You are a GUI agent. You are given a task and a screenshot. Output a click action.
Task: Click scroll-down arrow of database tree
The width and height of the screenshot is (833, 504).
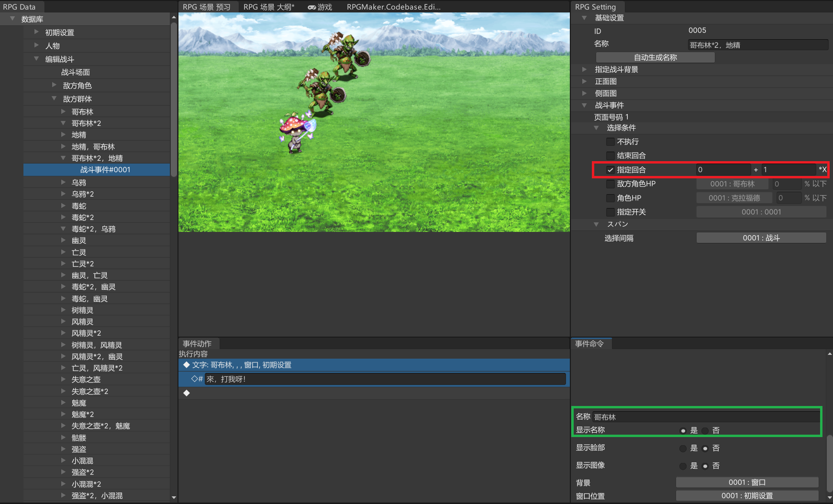174,497
